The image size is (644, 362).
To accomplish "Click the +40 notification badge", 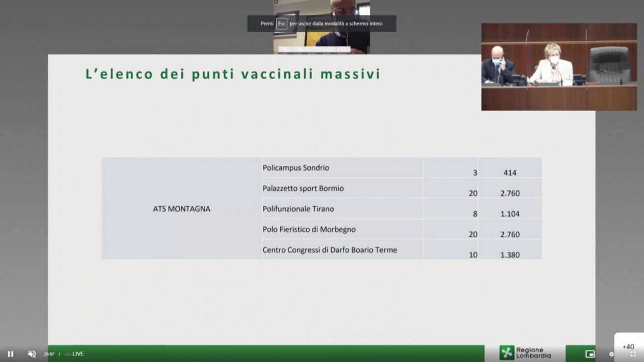I will click(x=628, y=346).
